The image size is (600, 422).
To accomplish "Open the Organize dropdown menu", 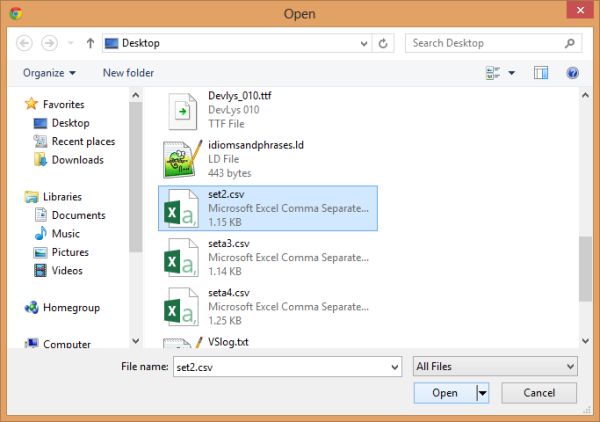I will pos(49,73).
